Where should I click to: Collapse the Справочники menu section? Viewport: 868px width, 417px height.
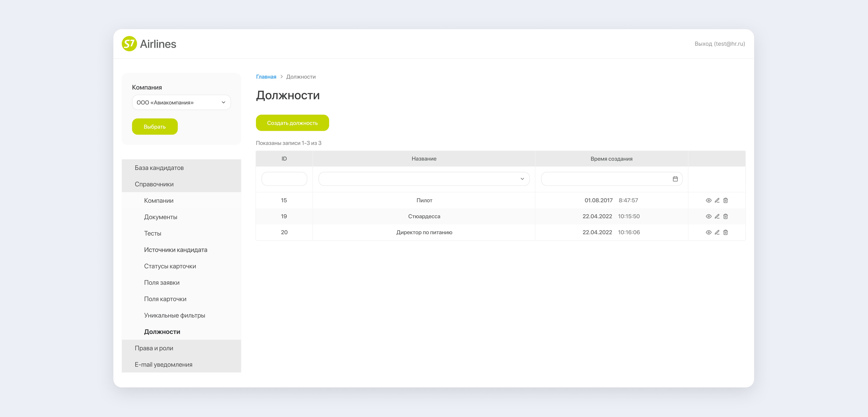click(x=154, y=184)
